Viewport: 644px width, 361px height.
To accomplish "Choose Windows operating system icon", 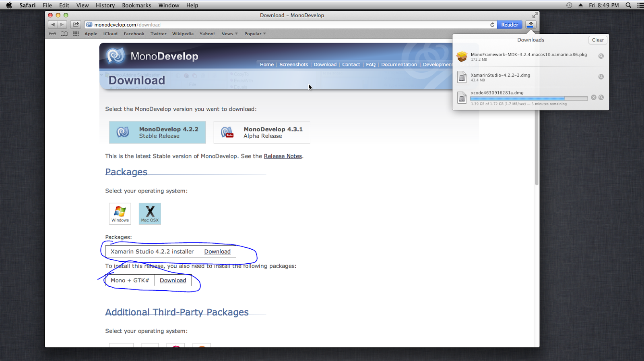I will (120, 213).
